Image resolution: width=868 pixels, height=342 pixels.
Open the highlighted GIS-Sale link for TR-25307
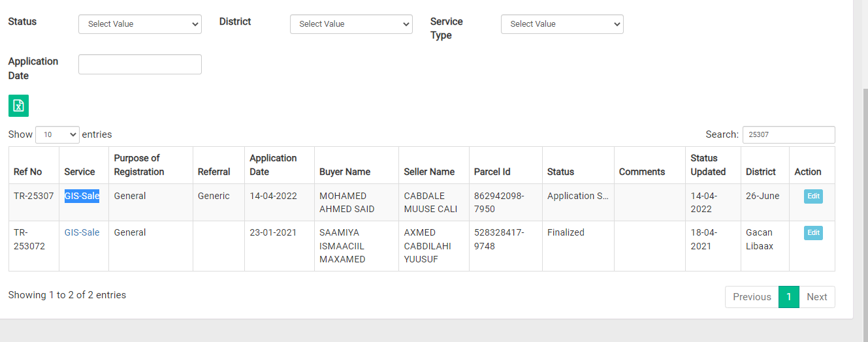(82, 196)
